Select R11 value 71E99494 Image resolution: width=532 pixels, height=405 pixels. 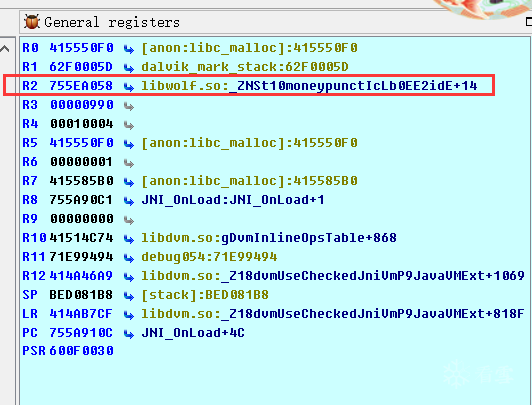tap(81, 257)
